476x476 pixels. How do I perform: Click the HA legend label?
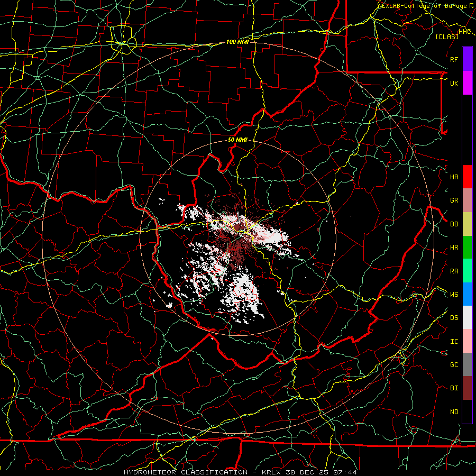click(x=454, y=177)
